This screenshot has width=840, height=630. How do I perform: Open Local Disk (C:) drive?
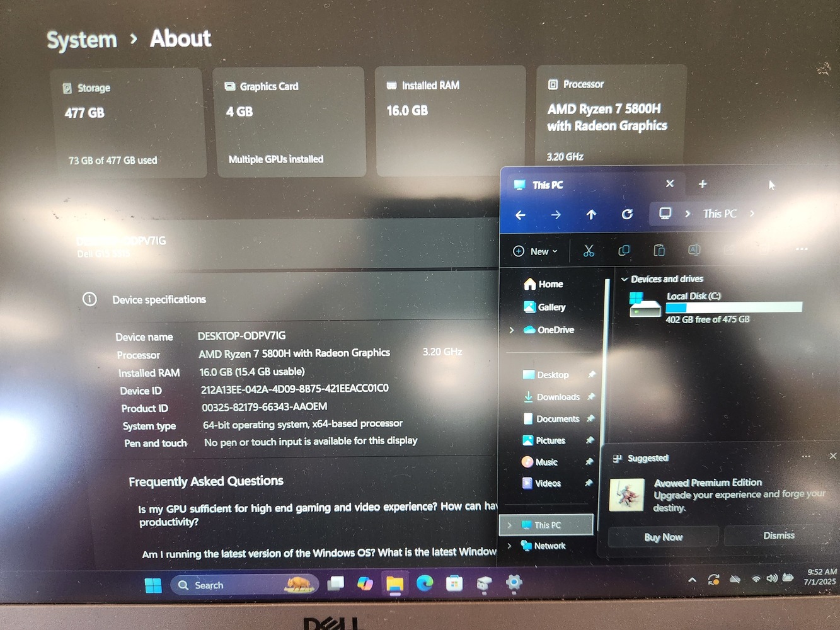pyautogui.click(x=715, y=307)
